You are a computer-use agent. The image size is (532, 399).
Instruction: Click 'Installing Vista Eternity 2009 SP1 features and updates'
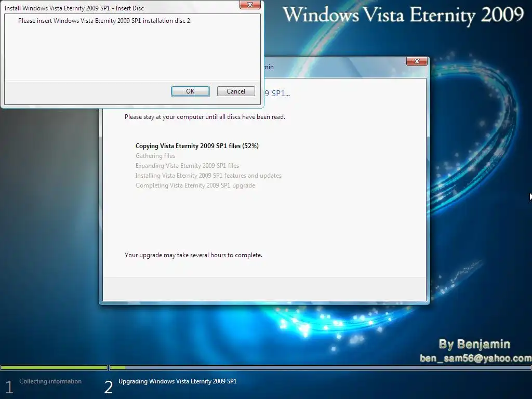pos(208,176)
